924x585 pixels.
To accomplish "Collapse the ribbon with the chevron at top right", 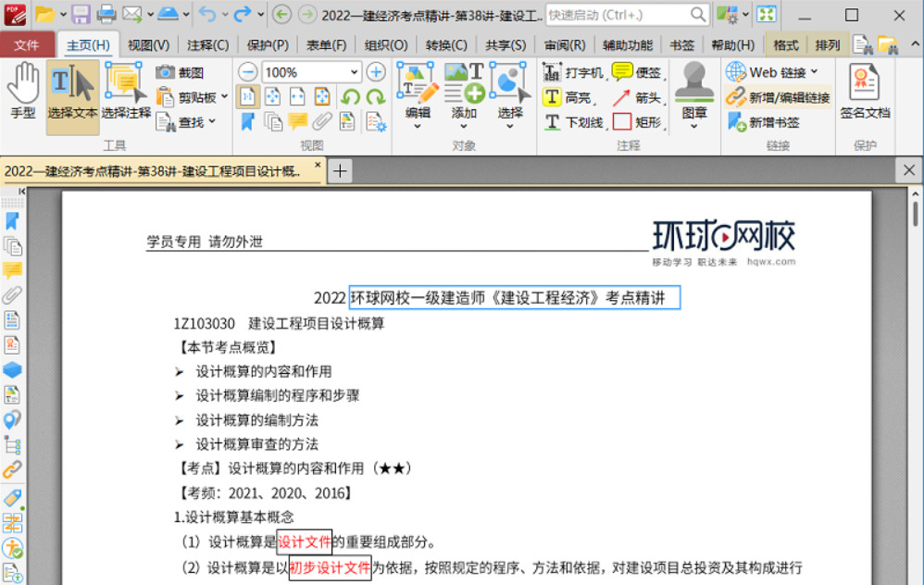I will pyautogui.click(x=915, y=44).
